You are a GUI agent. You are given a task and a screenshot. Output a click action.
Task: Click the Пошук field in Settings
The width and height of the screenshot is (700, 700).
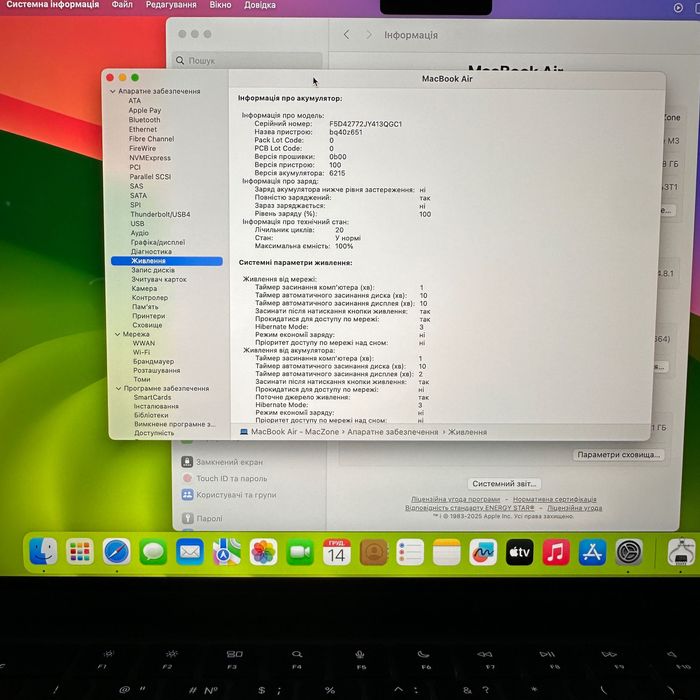point(247,60)
